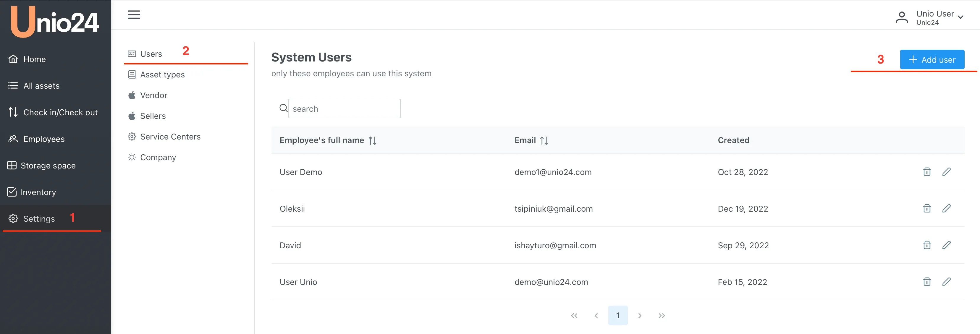Image resolution: width=980 pixels, height=334 pixels.
Task: Open the Unio User account dropdown
Action: 960,17
